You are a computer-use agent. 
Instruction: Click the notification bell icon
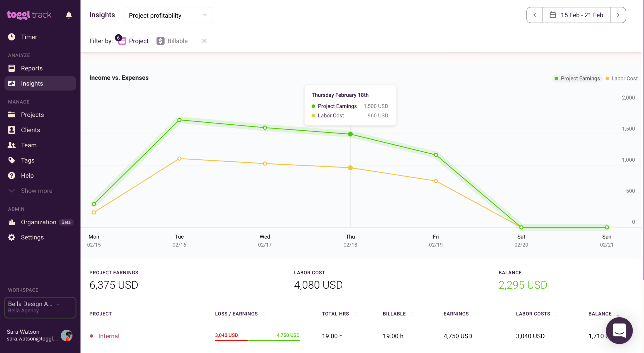[69, 15]
